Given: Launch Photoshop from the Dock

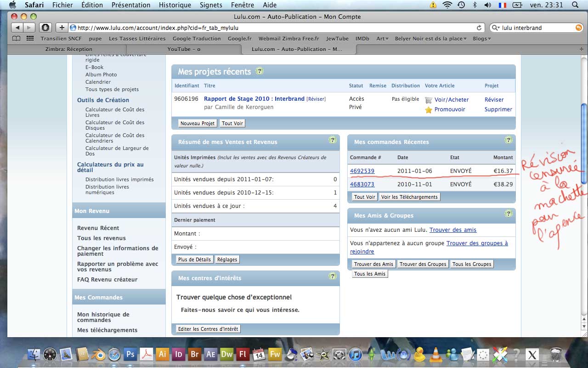Looking at the screenshot, I should [130, 354].
